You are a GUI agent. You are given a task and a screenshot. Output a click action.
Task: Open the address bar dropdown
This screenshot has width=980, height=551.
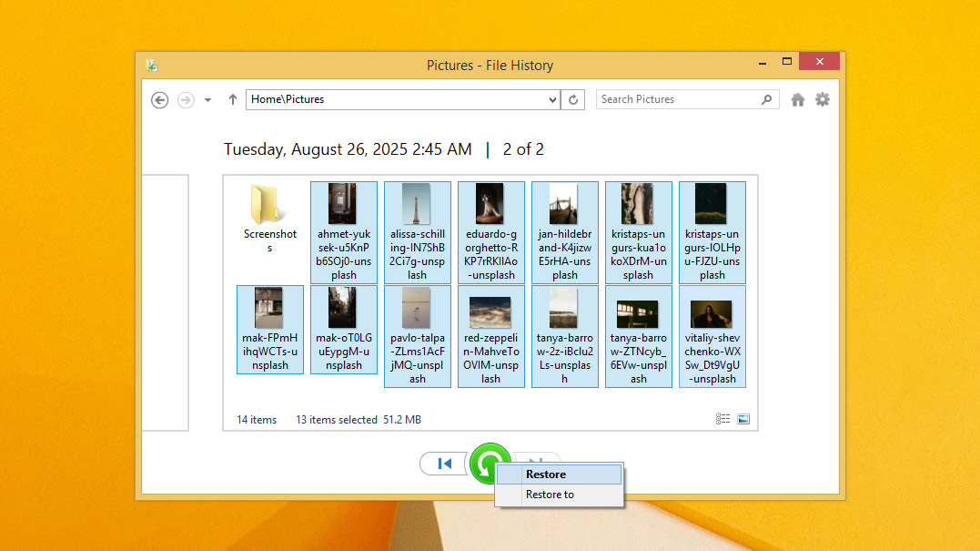[552, 99]
